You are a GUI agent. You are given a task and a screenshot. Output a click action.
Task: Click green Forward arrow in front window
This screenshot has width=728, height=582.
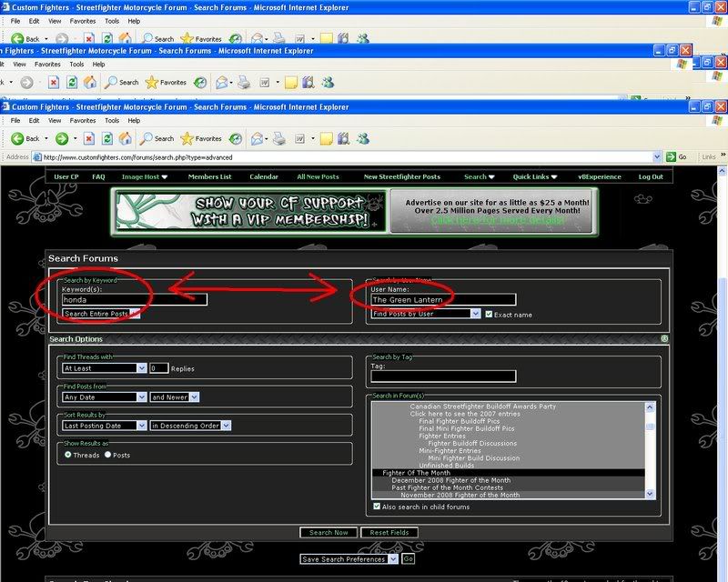(62, 138)
